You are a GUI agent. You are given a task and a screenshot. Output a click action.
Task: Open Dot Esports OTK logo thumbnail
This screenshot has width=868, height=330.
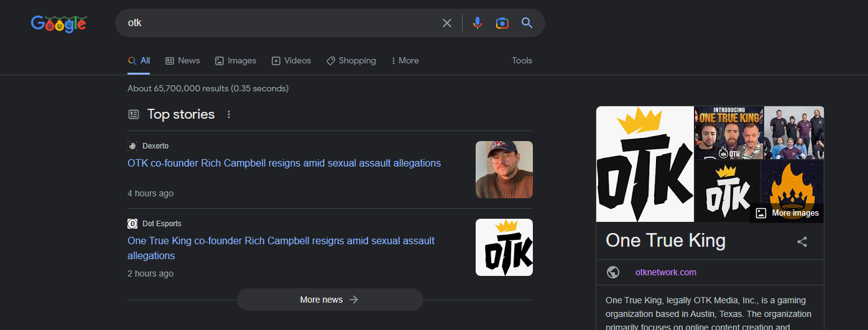504,247
